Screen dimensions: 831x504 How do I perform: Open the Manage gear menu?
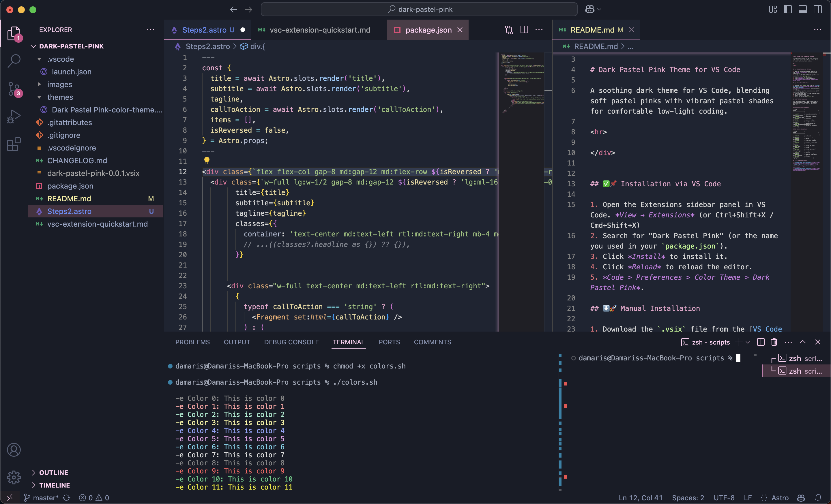click(x=14, y=477)
